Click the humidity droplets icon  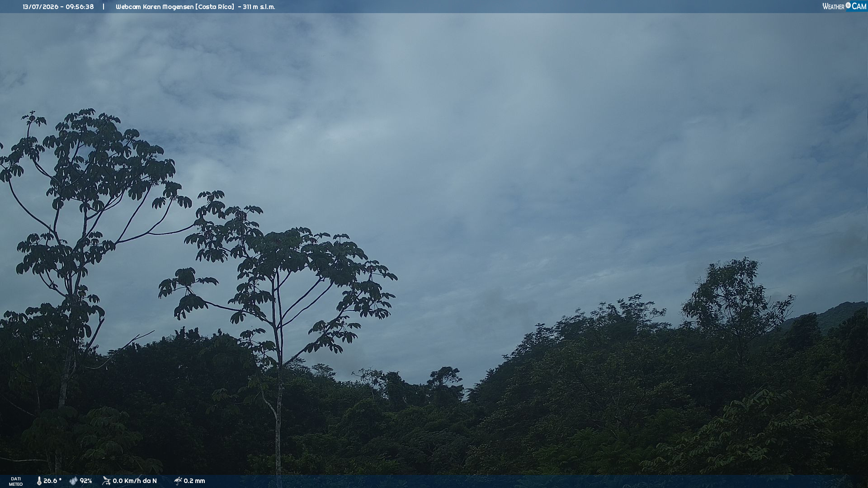(73, 481)
